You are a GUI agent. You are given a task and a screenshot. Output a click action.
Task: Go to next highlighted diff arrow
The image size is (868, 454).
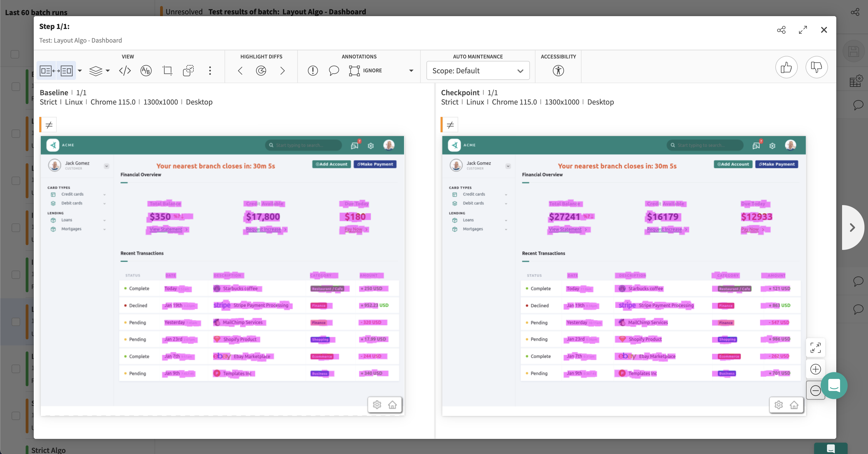(282, 71)
